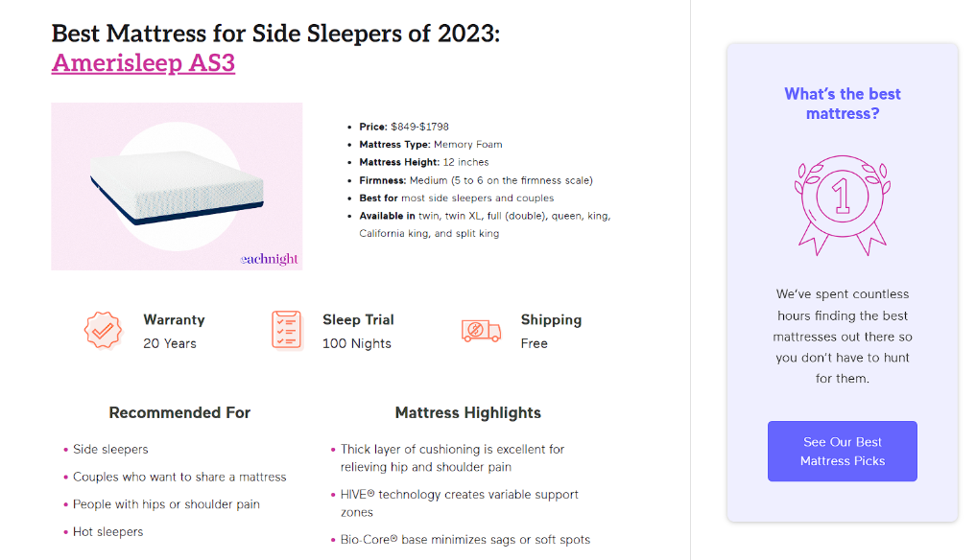
Task: Click the Best Mattress for Side Sleepers title
Action: coord(275,34)
